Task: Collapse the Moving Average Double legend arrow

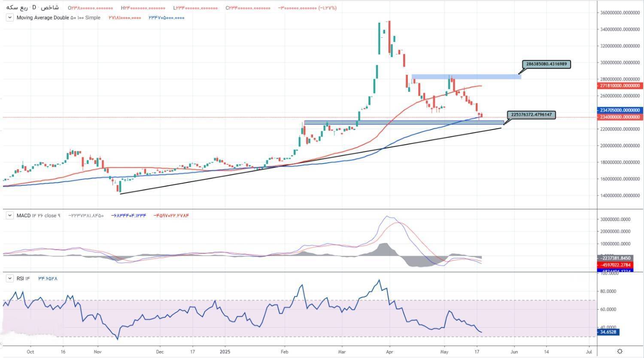Action: pyautogui.click(x=9, y=18)
